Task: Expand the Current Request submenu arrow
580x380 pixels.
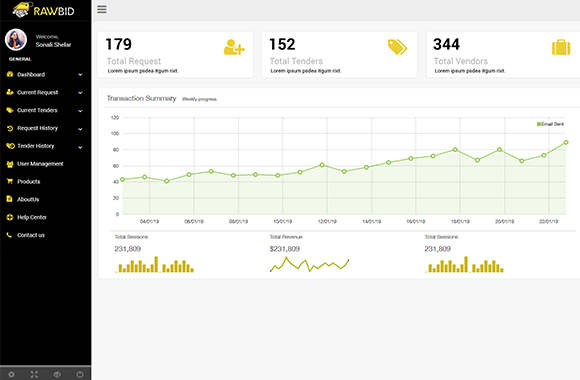Action: point(80,93)
